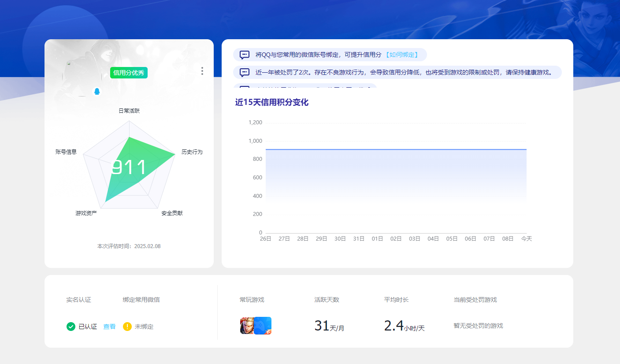
Task: Click the 本次评估时间：2025.02.08 text
Action: 129,246
